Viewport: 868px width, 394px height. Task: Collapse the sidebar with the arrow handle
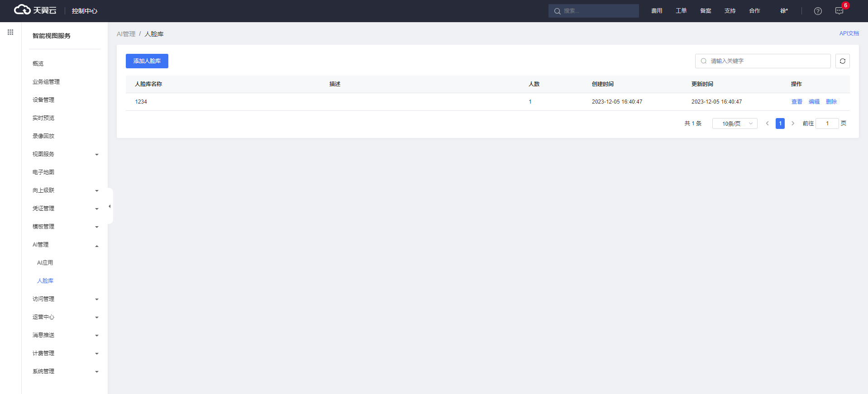pyautogui.click(x=110, y=206)
